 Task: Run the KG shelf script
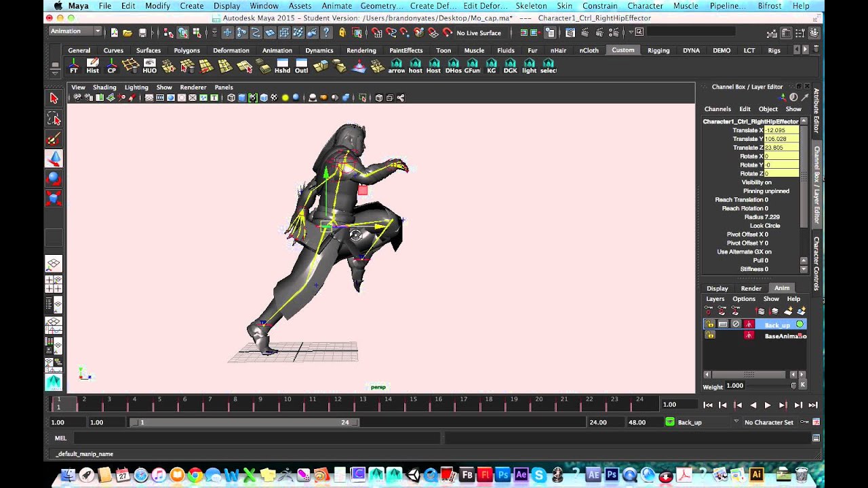click(492, 66)
